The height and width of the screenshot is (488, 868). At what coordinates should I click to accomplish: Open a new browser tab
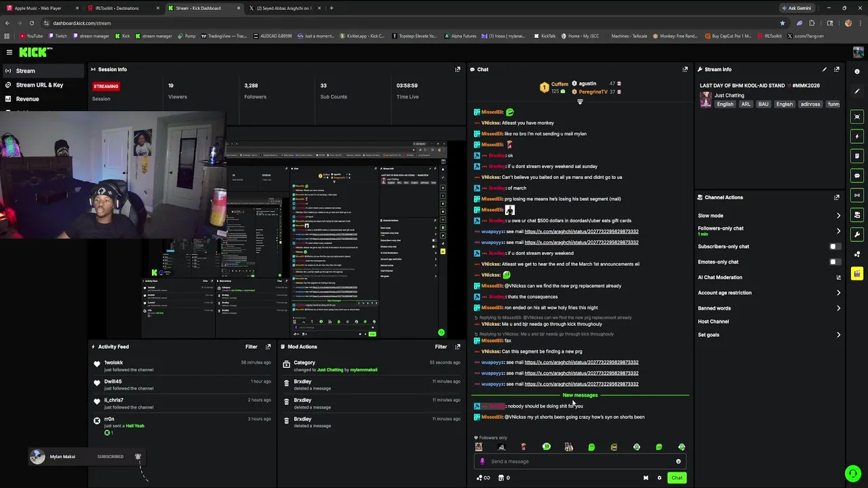tap(332, 8)
